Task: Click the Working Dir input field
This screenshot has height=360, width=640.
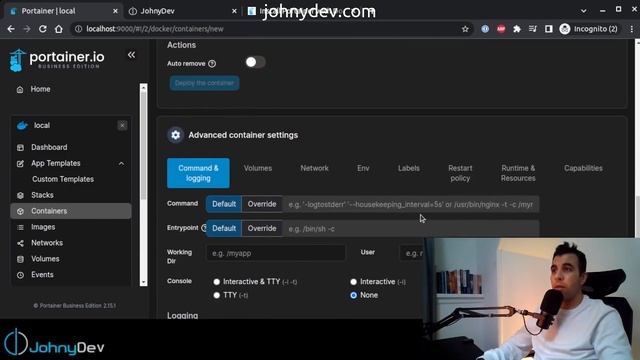Action: 276,253
